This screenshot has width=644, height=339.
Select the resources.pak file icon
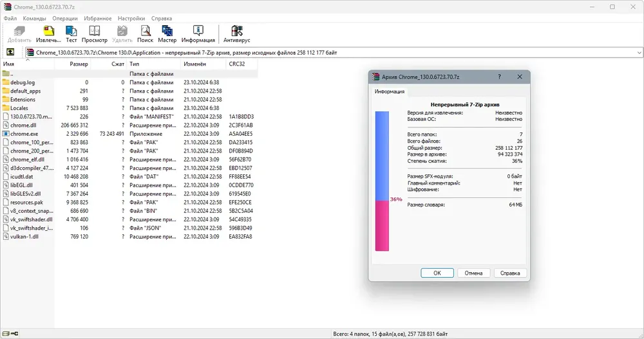6,203
